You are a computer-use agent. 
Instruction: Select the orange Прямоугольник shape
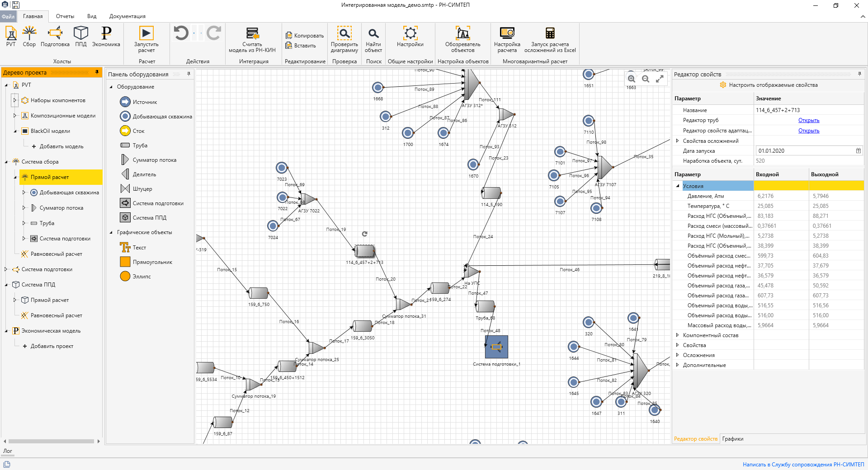tap(146, 262)
